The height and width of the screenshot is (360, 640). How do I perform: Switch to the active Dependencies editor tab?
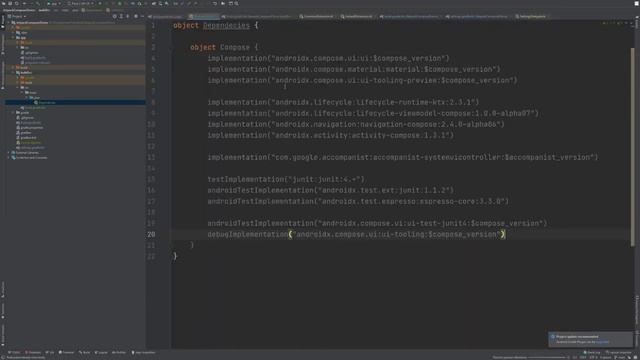(204, 17)
